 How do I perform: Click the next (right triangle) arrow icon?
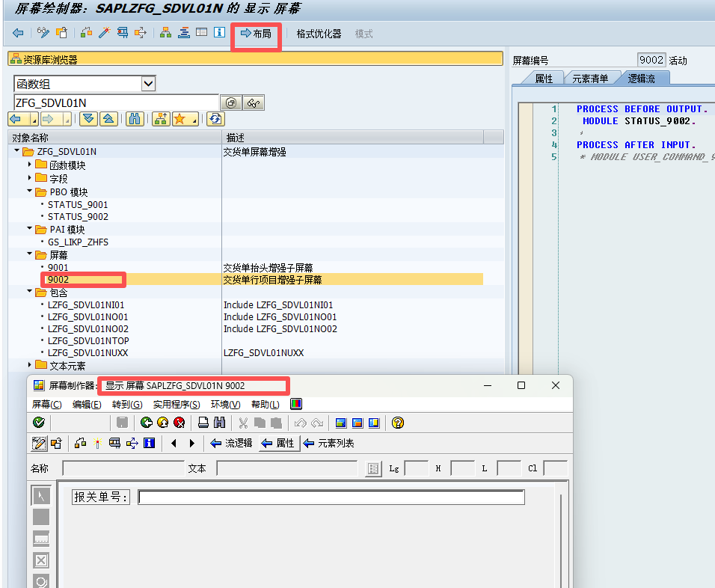coord(192,444)
